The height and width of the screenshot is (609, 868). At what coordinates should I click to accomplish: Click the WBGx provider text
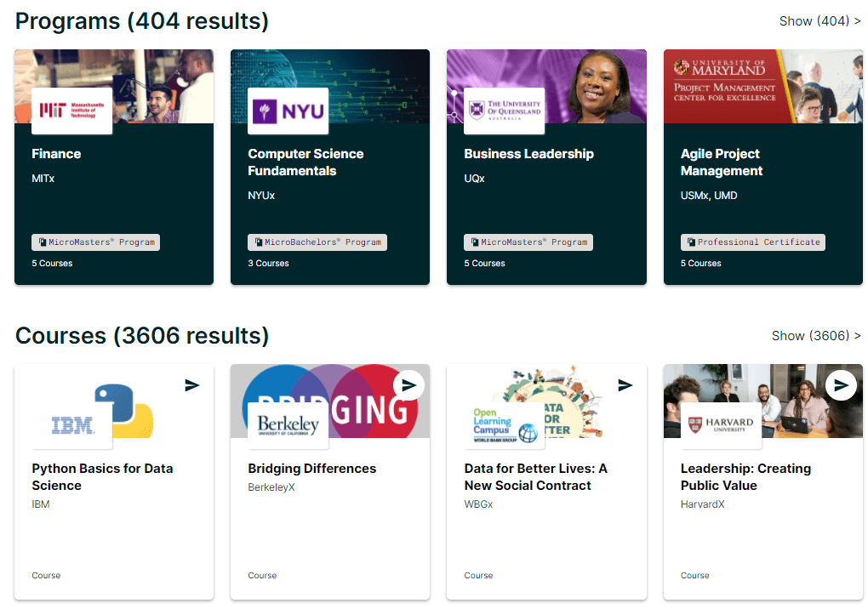(x=478, y=504)
